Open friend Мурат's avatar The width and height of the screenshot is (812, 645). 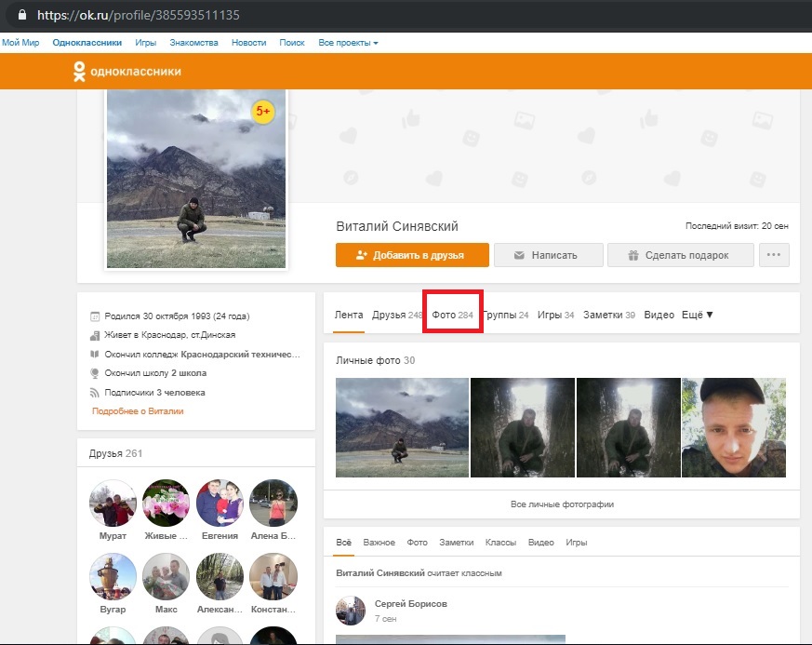[x=113, y=503]
